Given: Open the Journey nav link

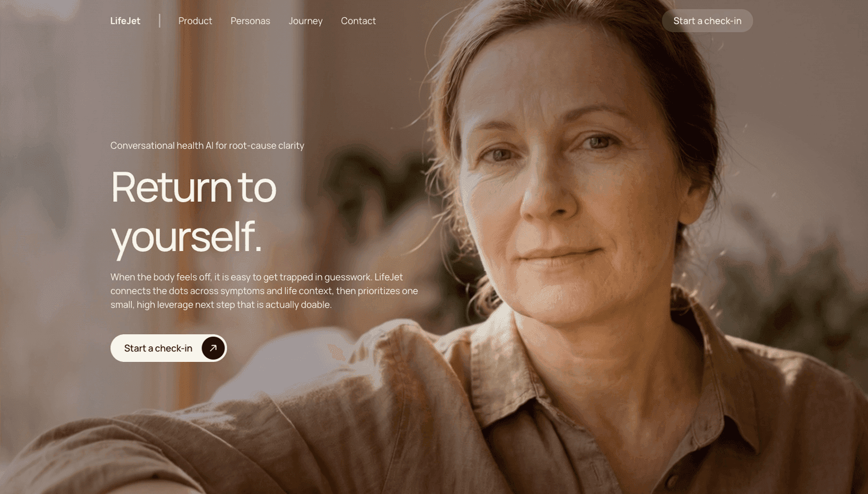Looking at the screenshot, I should (x=305, y=21).
